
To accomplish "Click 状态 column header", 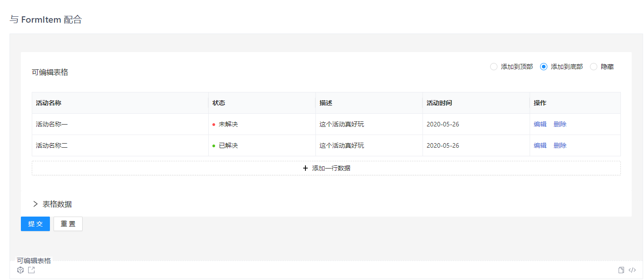I will 262,103.
